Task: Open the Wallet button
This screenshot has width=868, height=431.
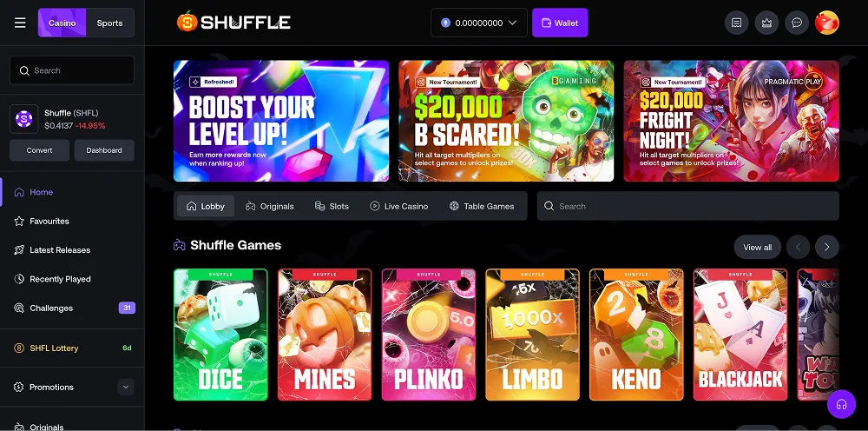Action: [560, 23]
